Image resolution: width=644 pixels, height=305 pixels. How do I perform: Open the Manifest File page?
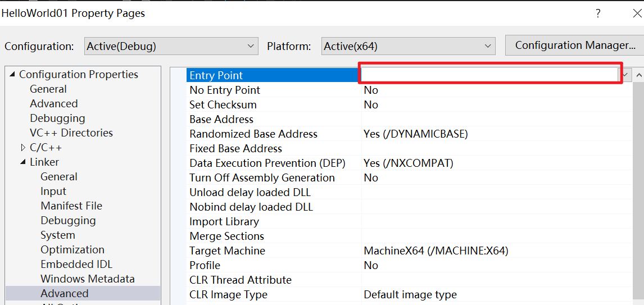71,206
